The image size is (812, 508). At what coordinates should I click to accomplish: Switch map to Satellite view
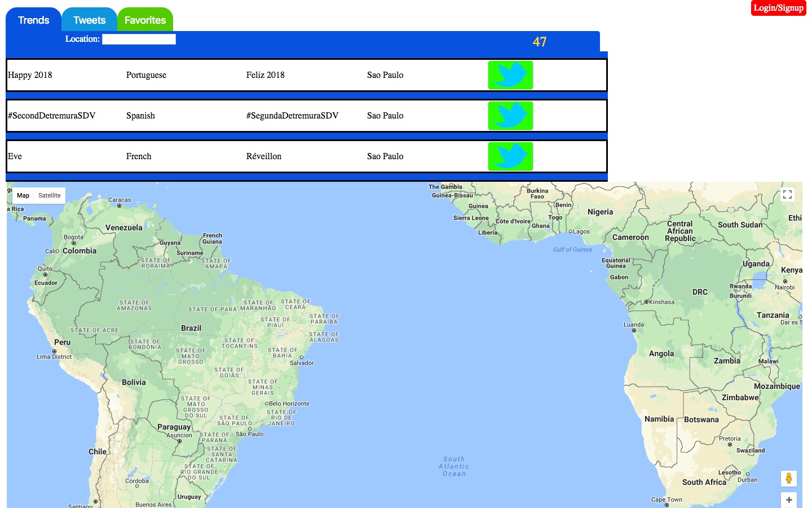[50, 195]
